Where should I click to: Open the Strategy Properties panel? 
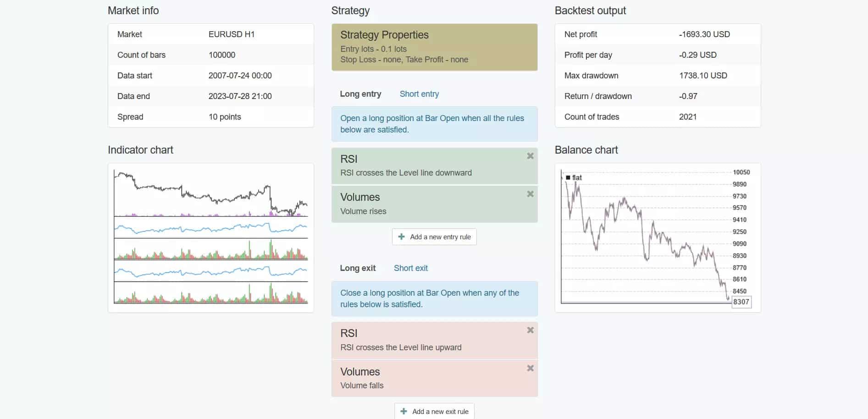pyautogui.click(x=434, y=47)
